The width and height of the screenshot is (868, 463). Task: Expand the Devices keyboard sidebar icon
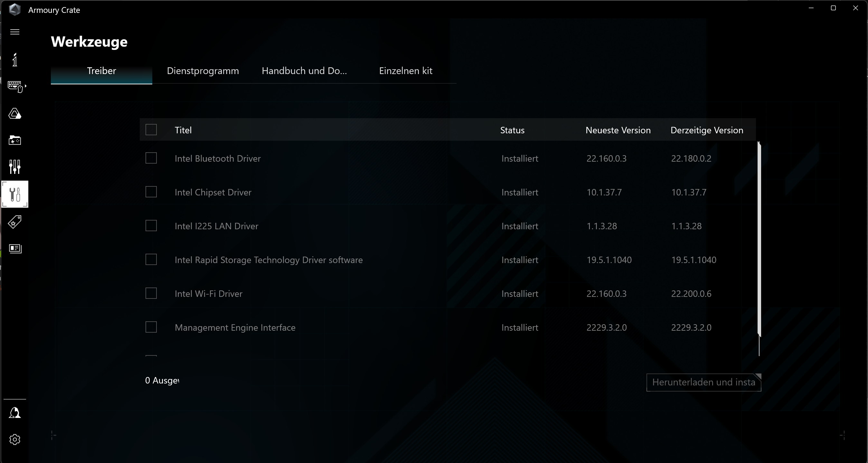pos(15,87)
